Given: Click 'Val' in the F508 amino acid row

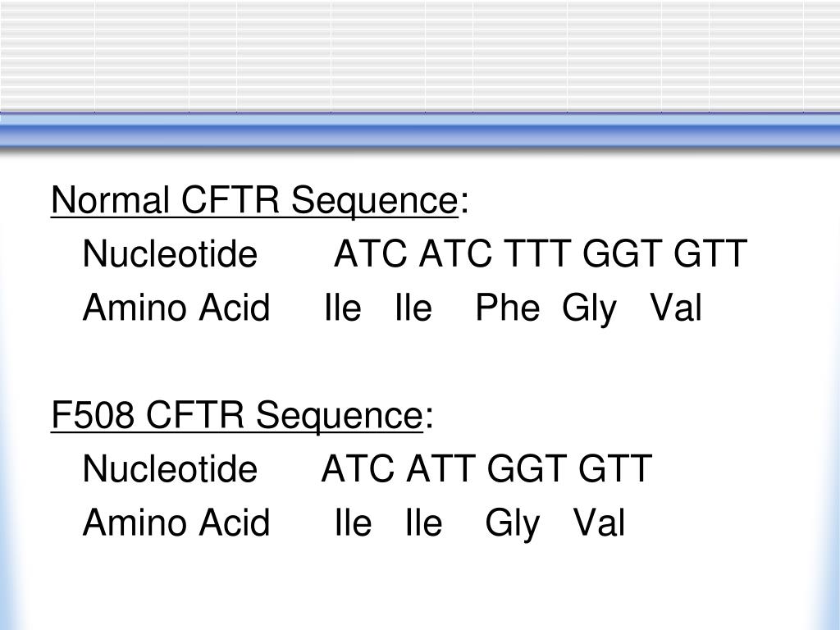Looking at the screenshot, I should click(x=600, y=523).
